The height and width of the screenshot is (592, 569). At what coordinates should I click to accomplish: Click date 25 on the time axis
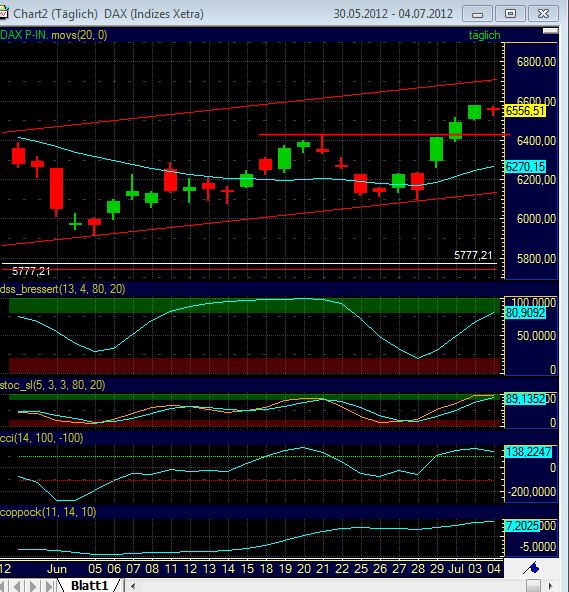pos(361,569)
